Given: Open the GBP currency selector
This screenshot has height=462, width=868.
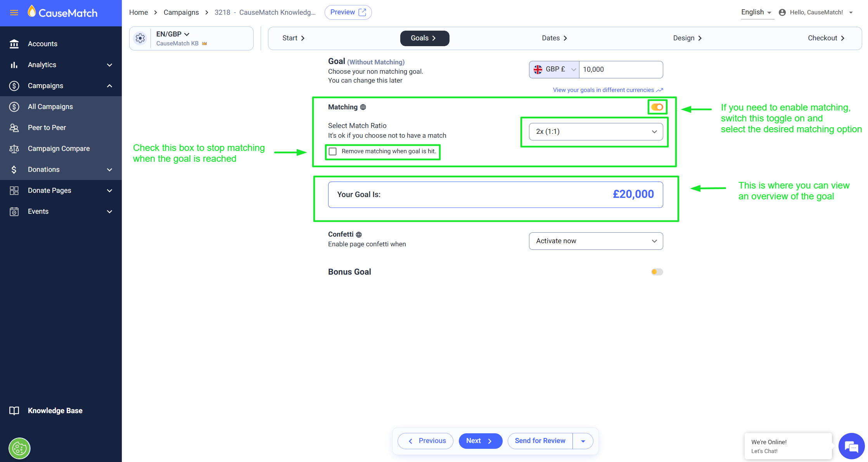Looking at the screenshot, I should click(x=554, y=69).
